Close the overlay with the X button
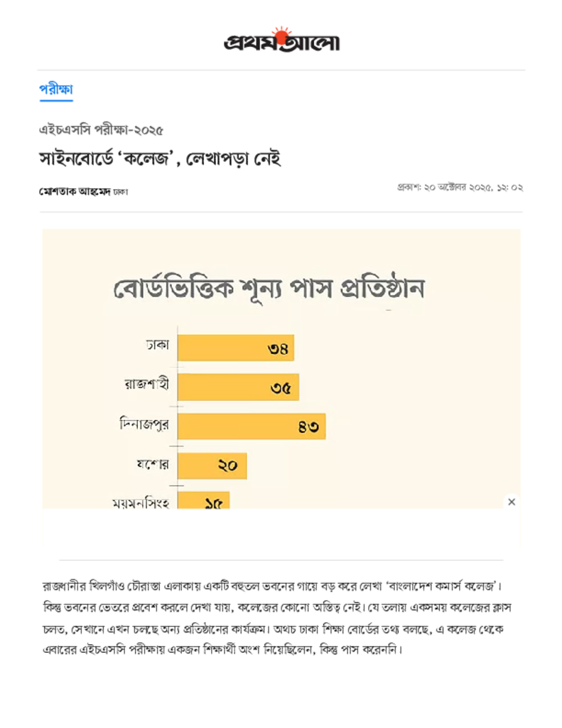 [512, 502]
